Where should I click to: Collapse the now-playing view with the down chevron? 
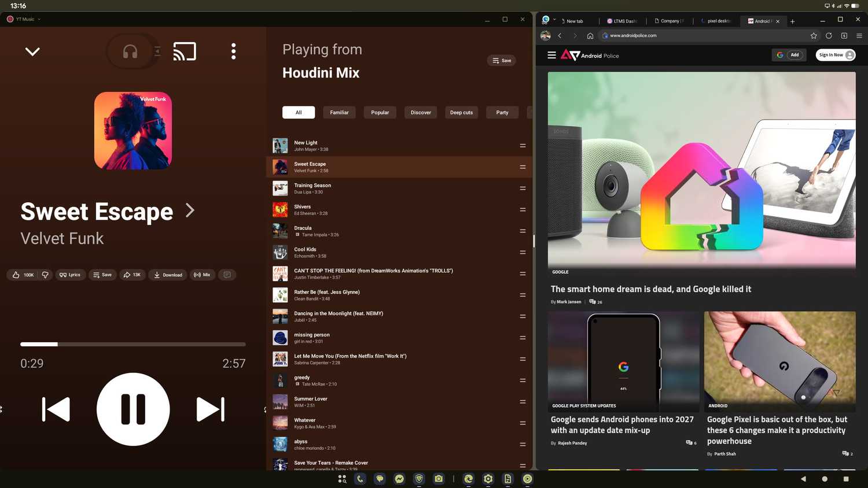pos(32,51)
